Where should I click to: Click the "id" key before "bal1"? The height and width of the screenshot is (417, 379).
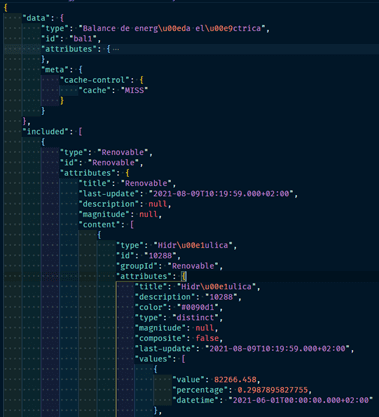(50, 39)
